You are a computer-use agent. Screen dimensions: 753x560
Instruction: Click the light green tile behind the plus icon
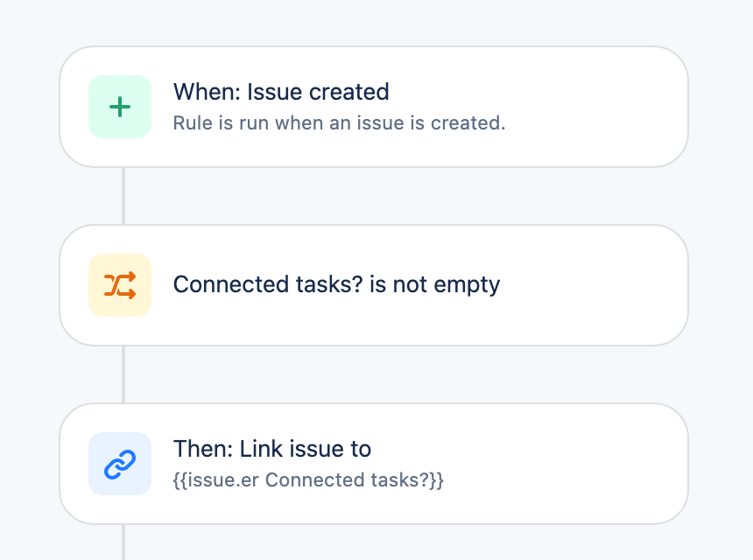(x=120, y=107)
